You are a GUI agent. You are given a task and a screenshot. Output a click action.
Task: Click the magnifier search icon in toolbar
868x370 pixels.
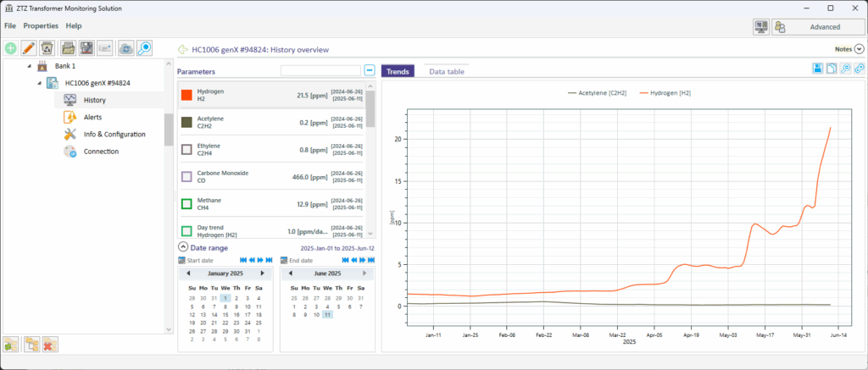click(x=145, y=48)
